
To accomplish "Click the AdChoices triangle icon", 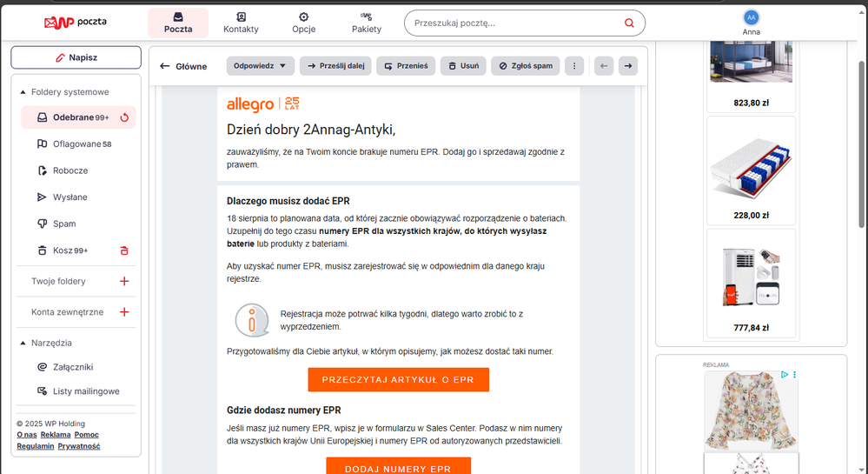I will point(785,375).
